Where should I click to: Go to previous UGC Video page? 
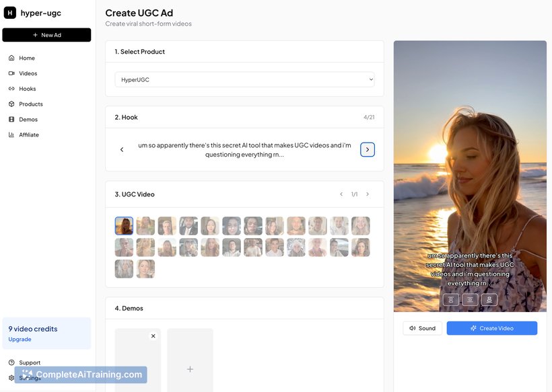coord(341,194)
